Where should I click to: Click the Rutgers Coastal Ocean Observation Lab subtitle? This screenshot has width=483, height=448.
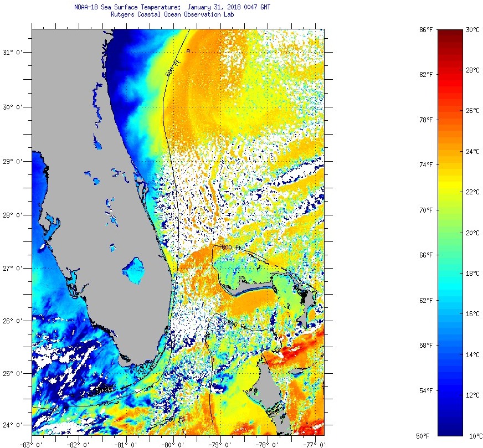(x=172, y=15)
